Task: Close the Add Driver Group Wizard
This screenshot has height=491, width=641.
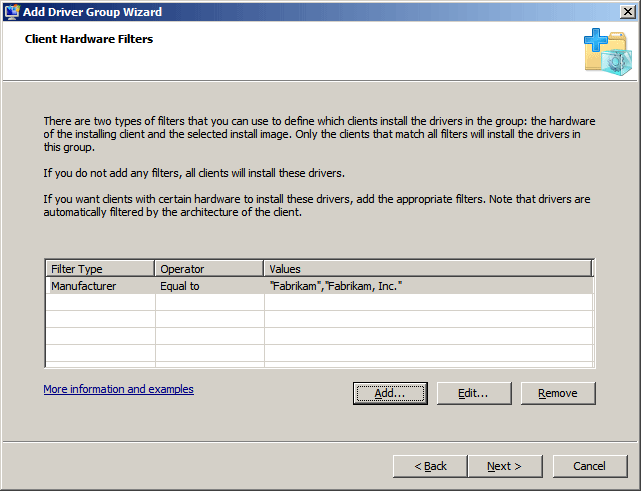Action: 627,11
